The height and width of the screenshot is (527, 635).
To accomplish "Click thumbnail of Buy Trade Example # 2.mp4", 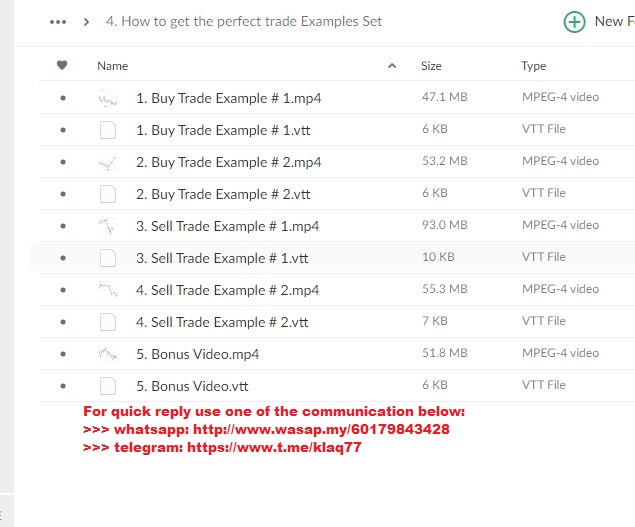I will pyautogui.click(x=108, y=162).
